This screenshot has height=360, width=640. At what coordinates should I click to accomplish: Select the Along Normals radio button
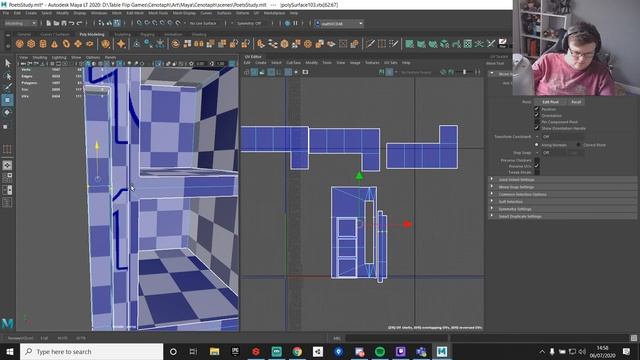pyautogui.click(x=537, y=145)
